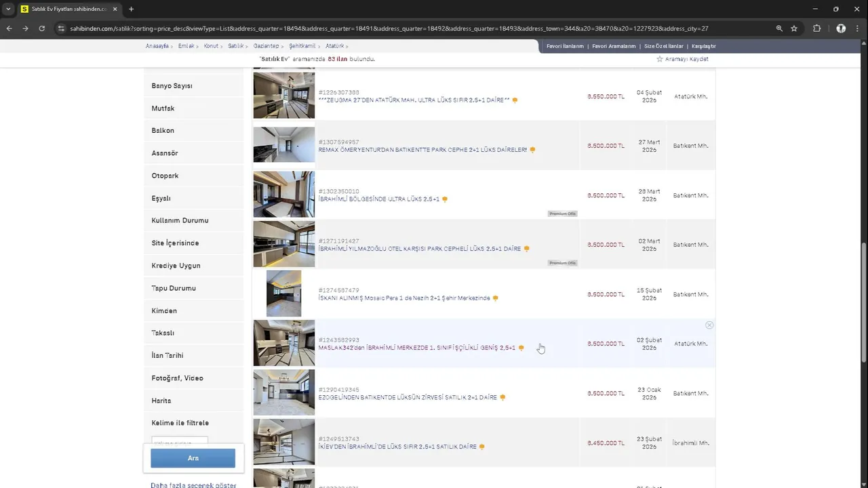Open thumbnail of YILMAZOĞLU OTEL KARŞISI listing
The height and width of the screenshot is (488, 868).
[284, 244]
